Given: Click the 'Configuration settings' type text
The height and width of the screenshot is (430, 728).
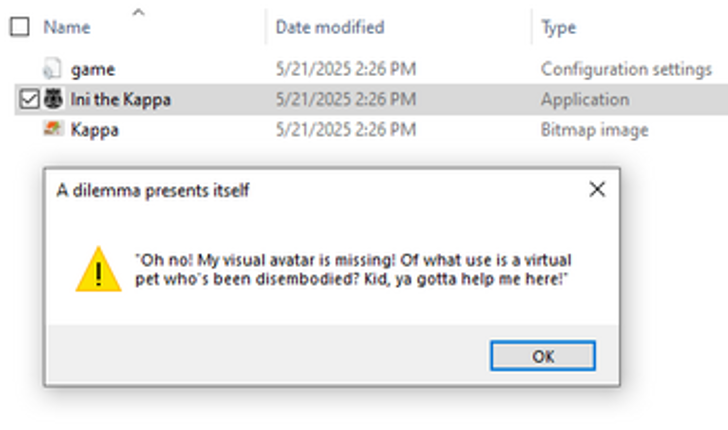Looking at the screenshot, I should [x=625, y=70].
